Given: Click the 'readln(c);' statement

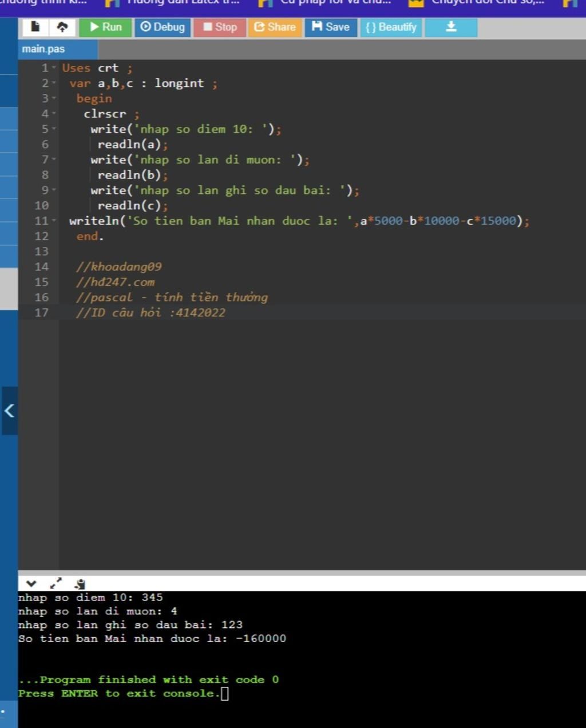Looking at the screenshot, I should (133, 206).
